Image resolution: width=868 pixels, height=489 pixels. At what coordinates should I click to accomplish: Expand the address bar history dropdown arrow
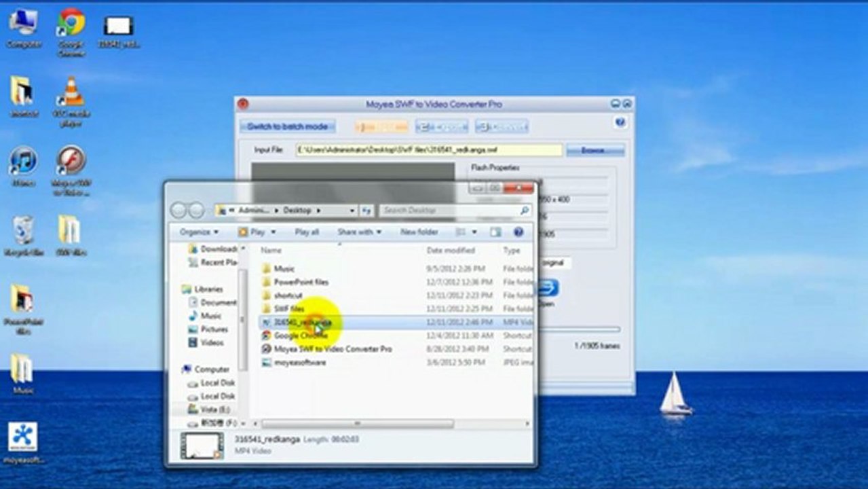[x=352, y=211]
